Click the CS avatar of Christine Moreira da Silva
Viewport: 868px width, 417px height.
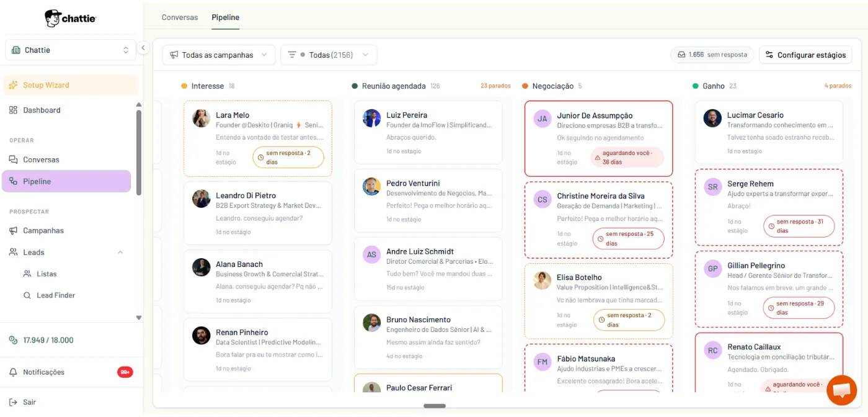coord(542,199)
